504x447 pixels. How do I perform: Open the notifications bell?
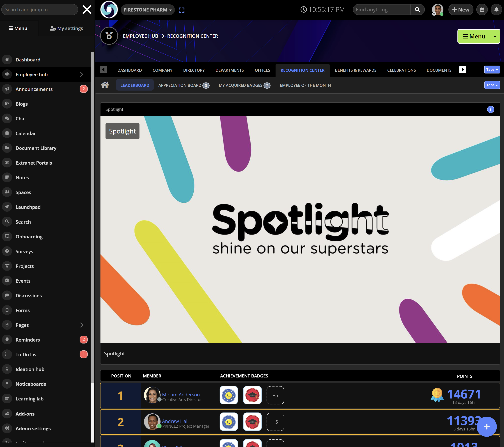pos(496,10)
